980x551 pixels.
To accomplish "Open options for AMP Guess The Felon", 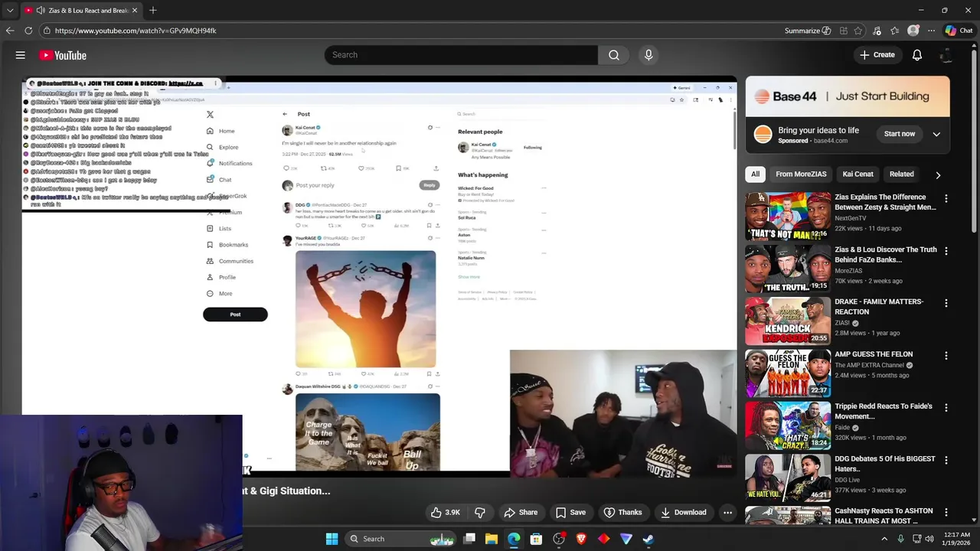I will (x=946, y=356).
